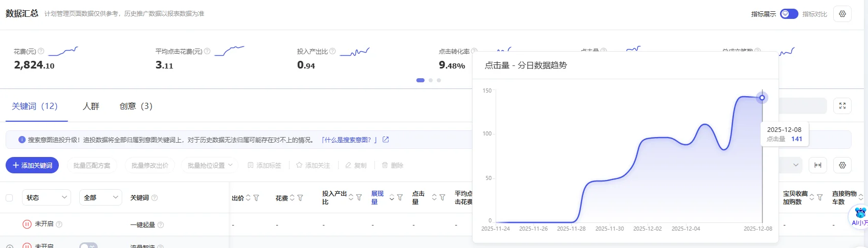The image size is (868, 248).
Task: Click the 批量匹配方案 button
Action: tap(92, 165)
